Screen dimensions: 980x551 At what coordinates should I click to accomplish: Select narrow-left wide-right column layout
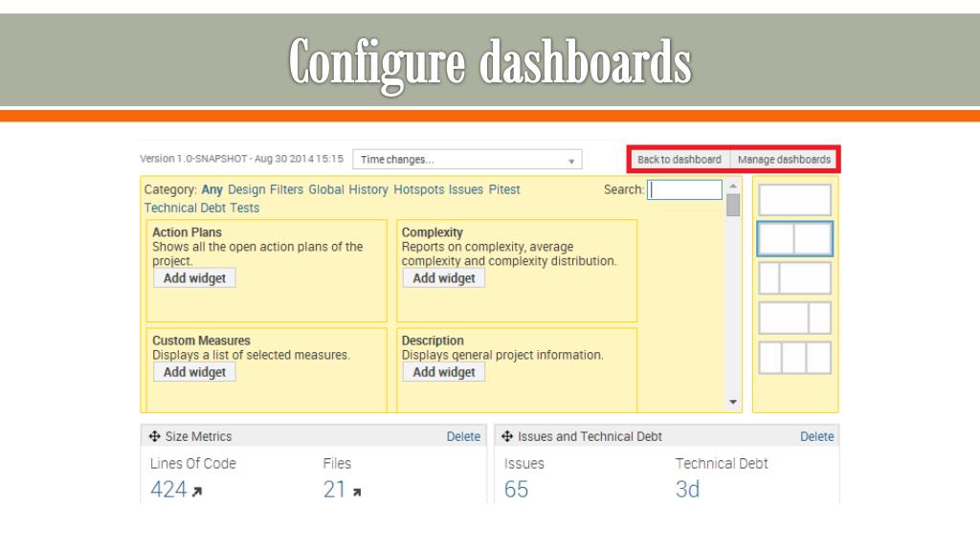coord(794,278)
